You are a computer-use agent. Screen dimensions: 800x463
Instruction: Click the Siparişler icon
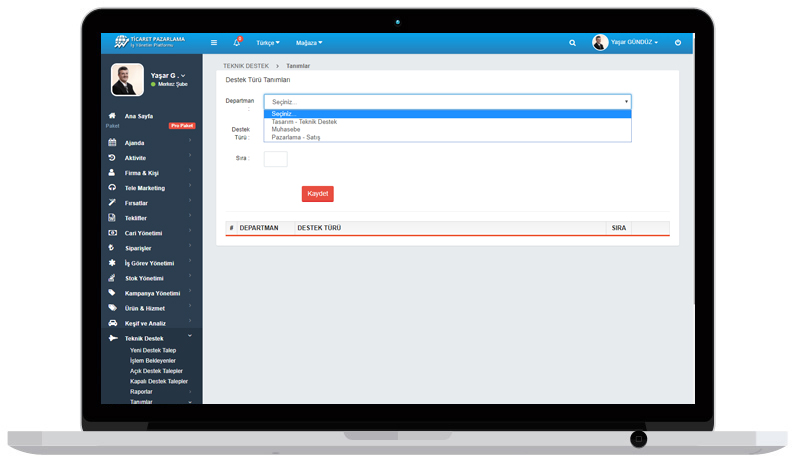(x=112, y=248)
